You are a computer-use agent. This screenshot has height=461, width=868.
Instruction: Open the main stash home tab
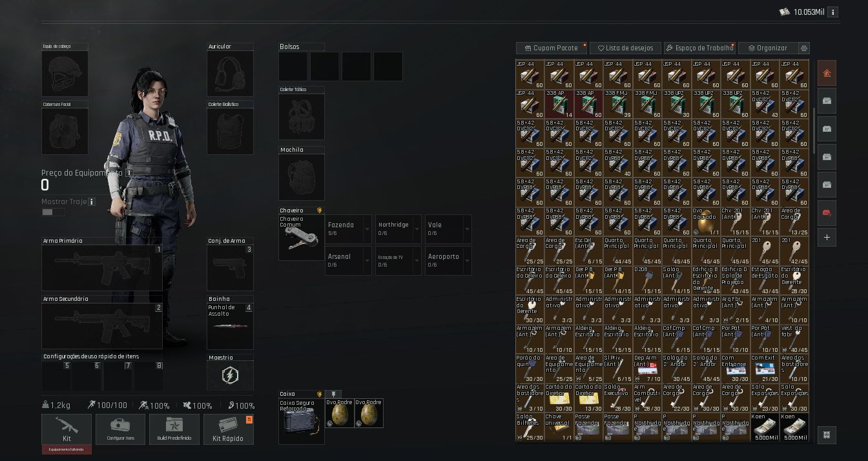click(x=827, y=73)
